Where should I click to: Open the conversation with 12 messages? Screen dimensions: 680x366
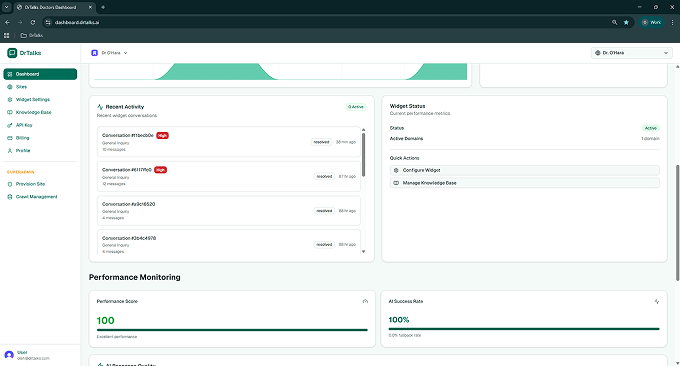[x=229, y=176]
